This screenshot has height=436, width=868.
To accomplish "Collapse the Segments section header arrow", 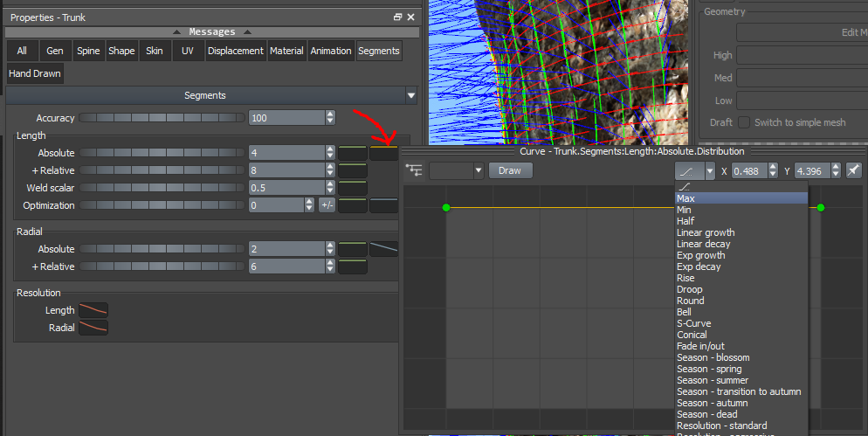I will (x=410, y=95).
